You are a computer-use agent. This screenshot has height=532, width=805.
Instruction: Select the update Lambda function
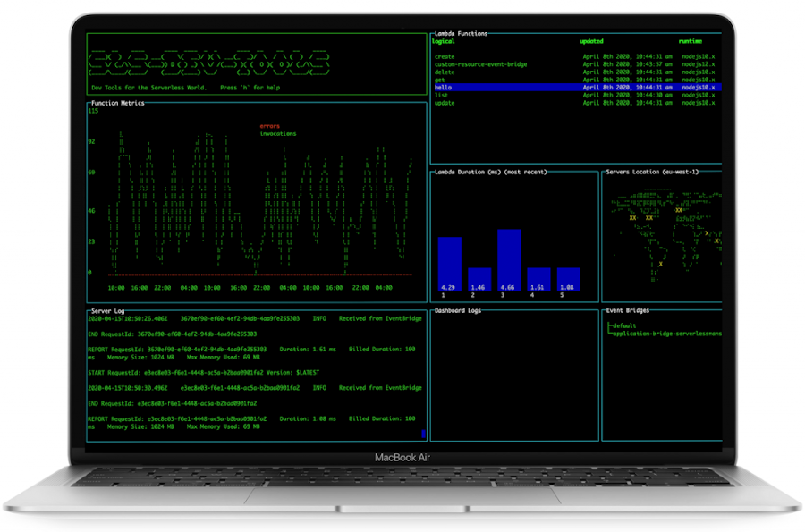446,102
